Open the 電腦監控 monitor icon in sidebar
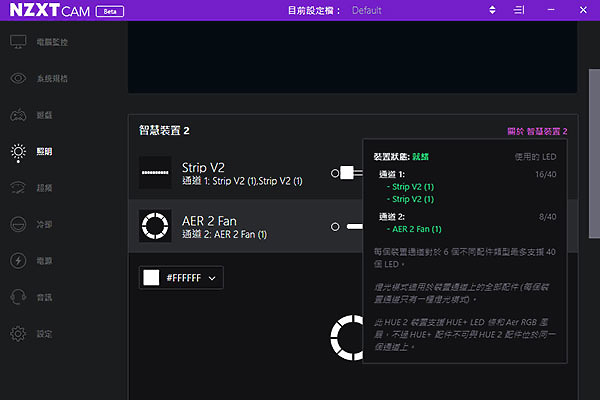Screen dimensions: 600x400 tap(18, 42)
